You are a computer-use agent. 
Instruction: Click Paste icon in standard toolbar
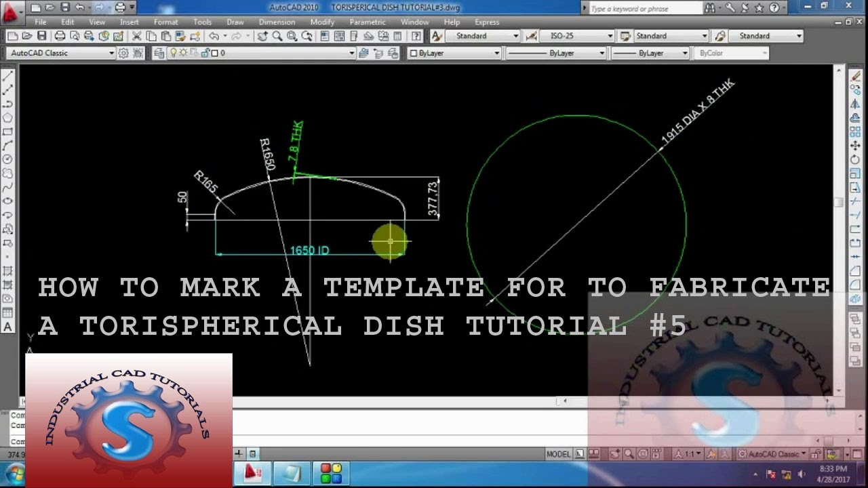pyautogui.click(x=165, y=36)
